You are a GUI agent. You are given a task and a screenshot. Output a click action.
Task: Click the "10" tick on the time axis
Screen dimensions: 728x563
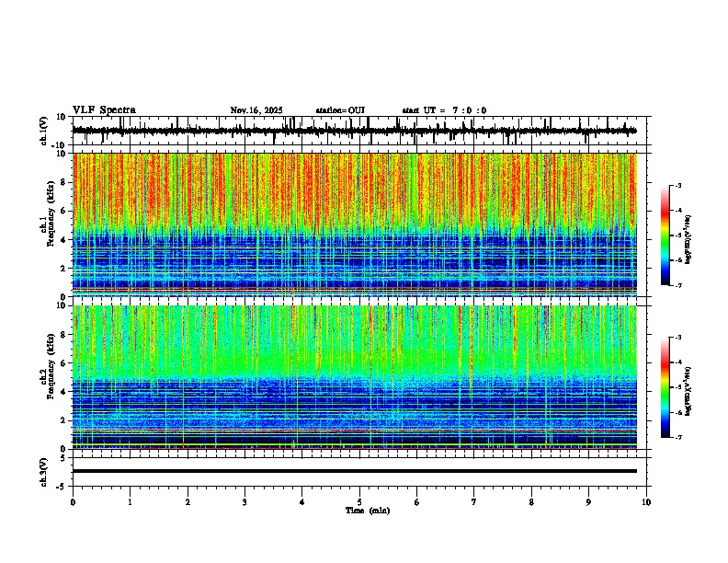[x=646, y=502]
